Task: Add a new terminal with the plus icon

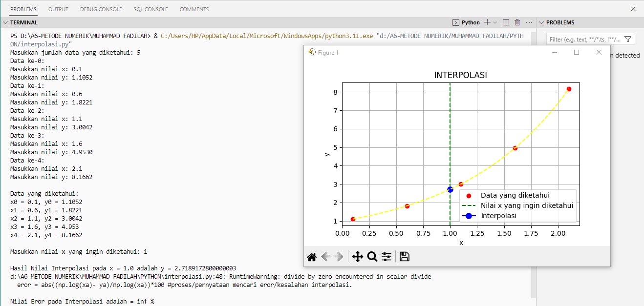Action: [x=487, y=22]
